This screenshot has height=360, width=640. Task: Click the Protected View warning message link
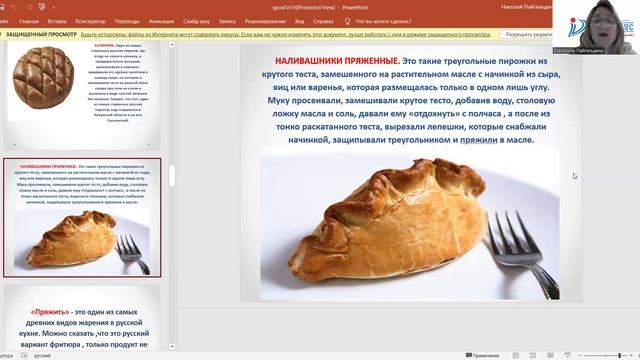(286, 35)
